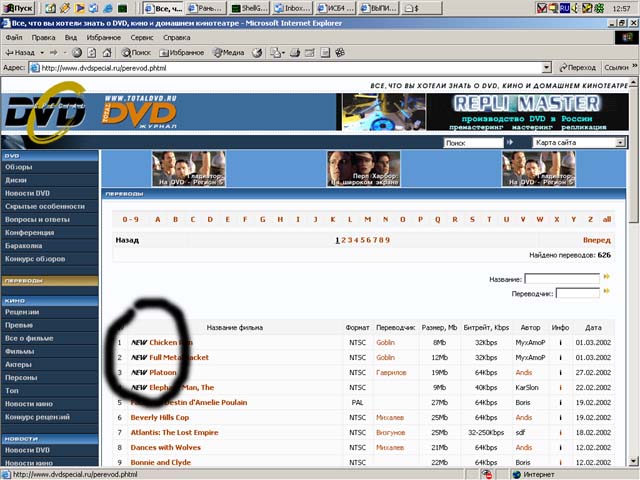Go to results page 5

362,240
